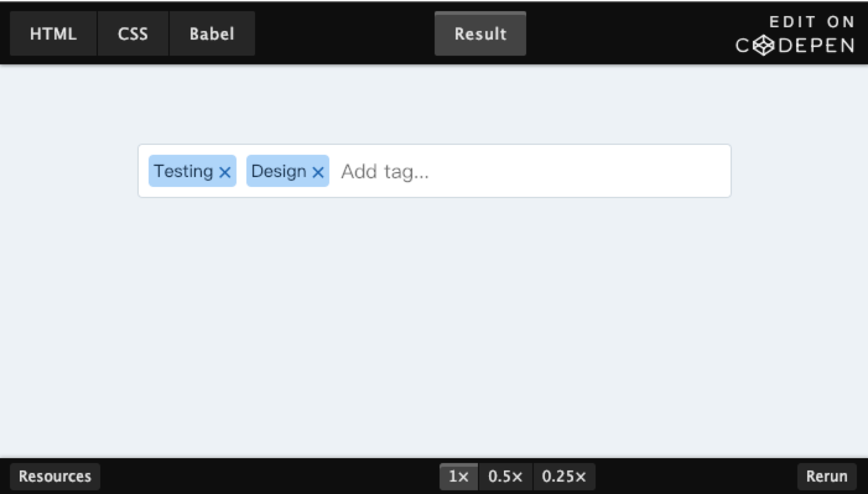Click the Rerun button
The height and width of the screenshot is (494, 868).
(x=827, y=477)
